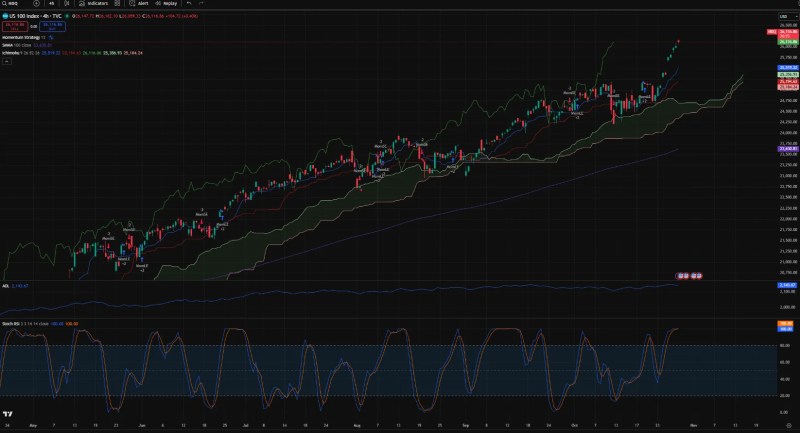Viewport: 800px width, 433px height.
Task: Click the green market status dot
Action: click(67, 16)
